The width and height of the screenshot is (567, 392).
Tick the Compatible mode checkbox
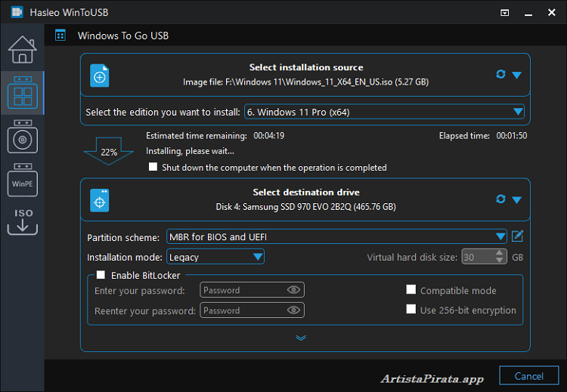[x=411, y=290]
